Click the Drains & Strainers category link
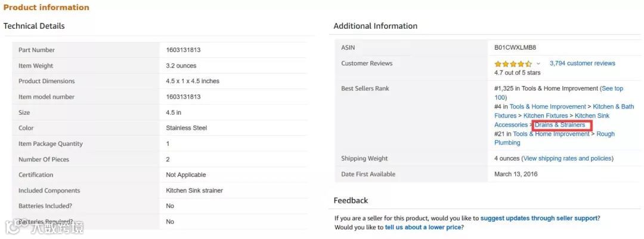Viewport: 644px width, 239px height. pos(560,125)
